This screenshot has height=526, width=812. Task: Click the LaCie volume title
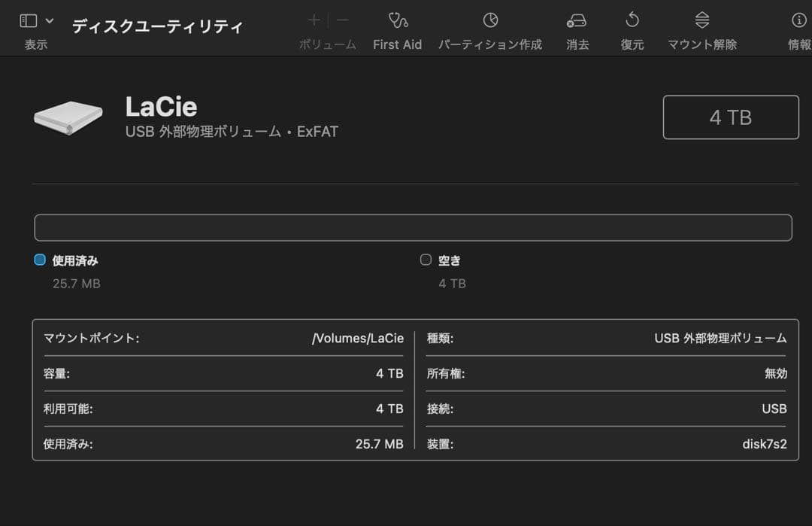coord(161,107)
